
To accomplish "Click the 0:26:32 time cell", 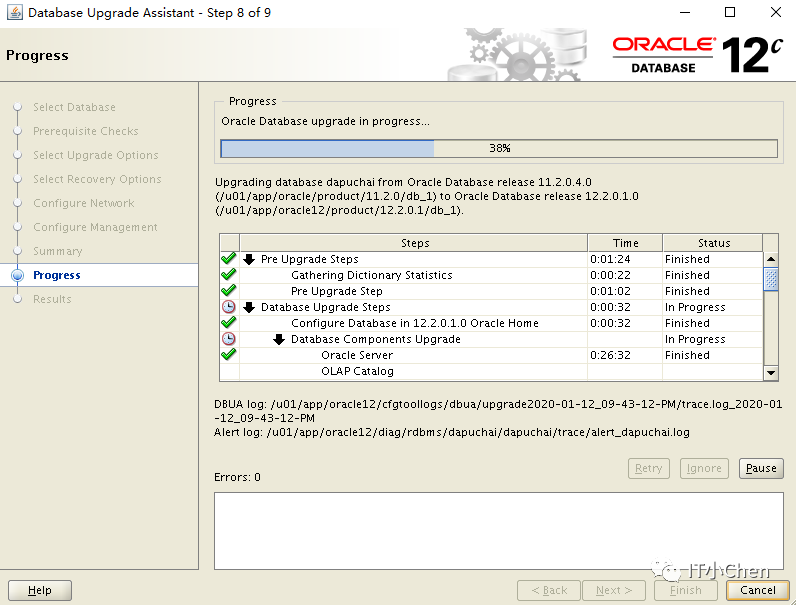I will [x=610, y=355].
